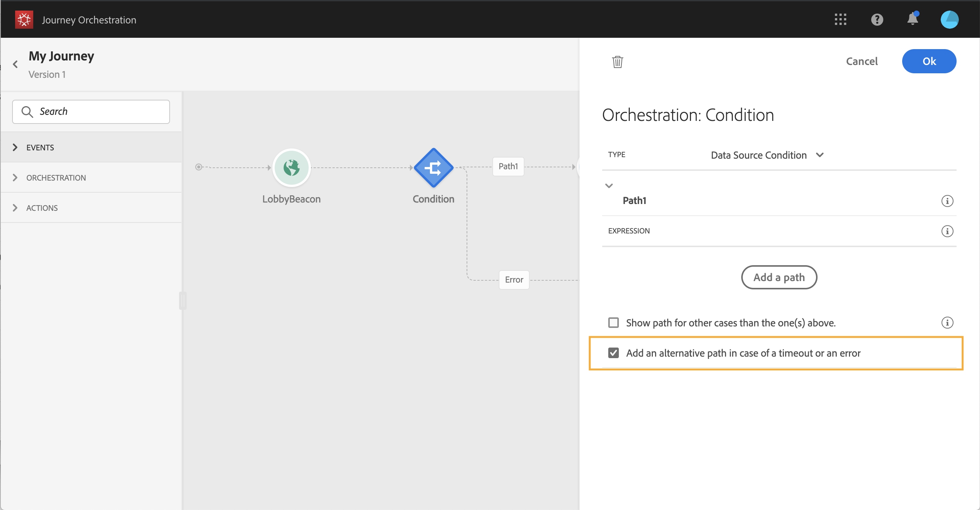
Task: Click the palette Search field
Action: [91, 112]
